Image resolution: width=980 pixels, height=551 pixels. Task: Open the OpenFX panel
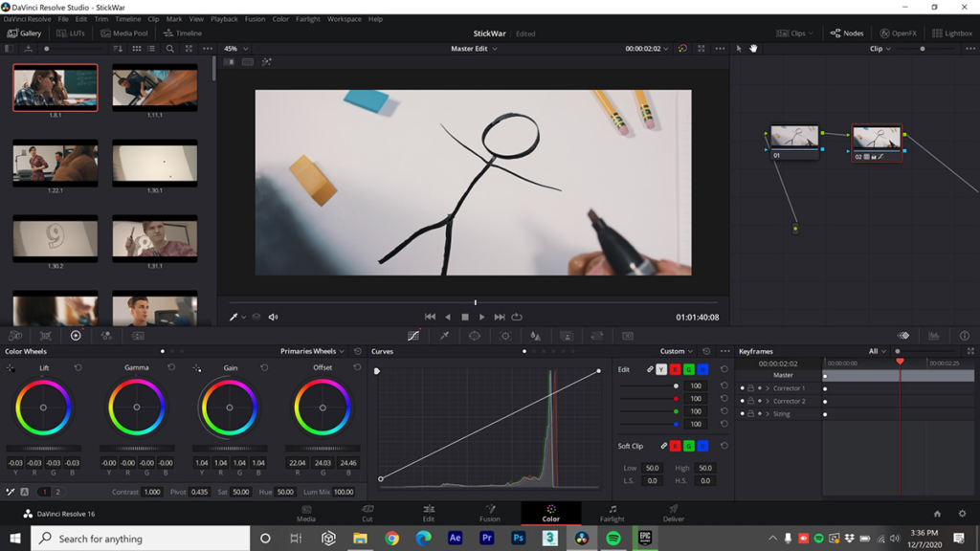click(x=898, y=33)
